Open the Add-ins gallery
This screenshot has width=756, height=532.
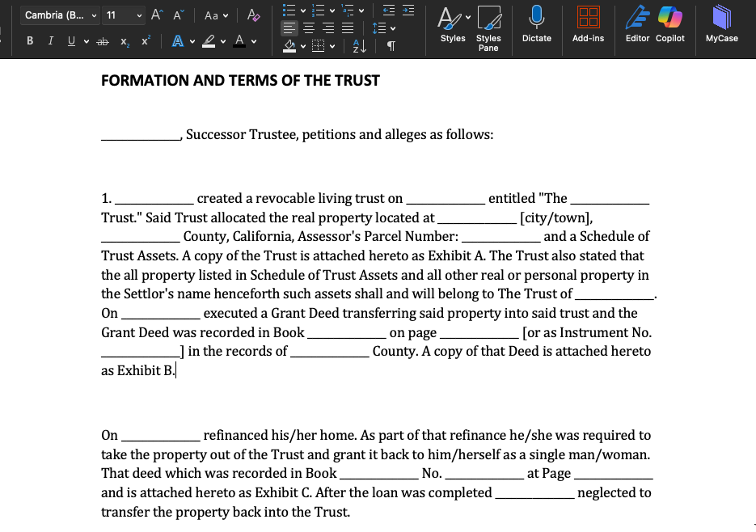[x=588, y=22]
